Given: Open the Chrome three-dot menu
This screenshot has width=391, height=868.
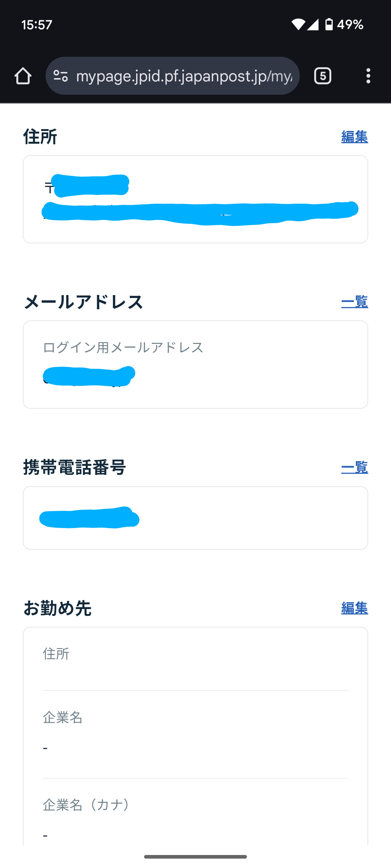Looking at the screenshot, I should coord(368,76).
